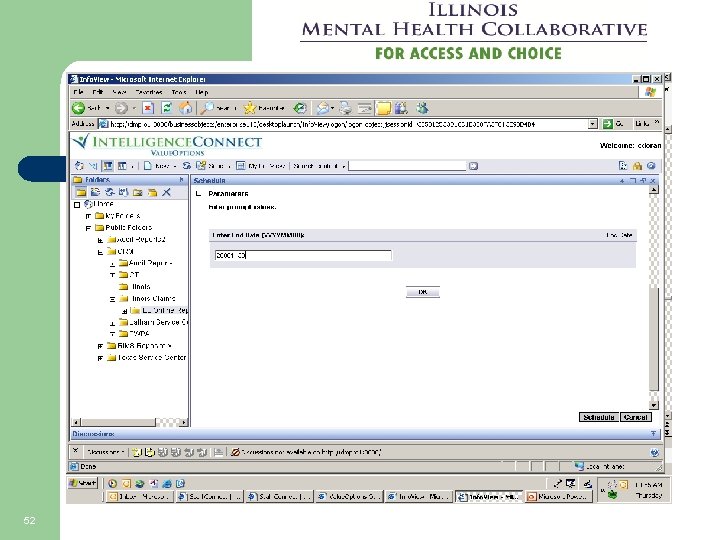Click the InfoView home toolbar icon
This screenshot has width=720, height=540.
79,166
